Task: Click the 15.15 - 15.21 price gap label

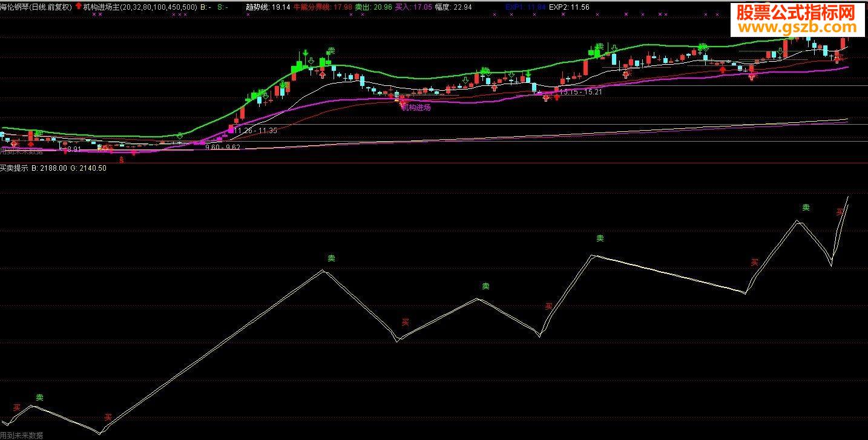Action: tap(580, 92)
